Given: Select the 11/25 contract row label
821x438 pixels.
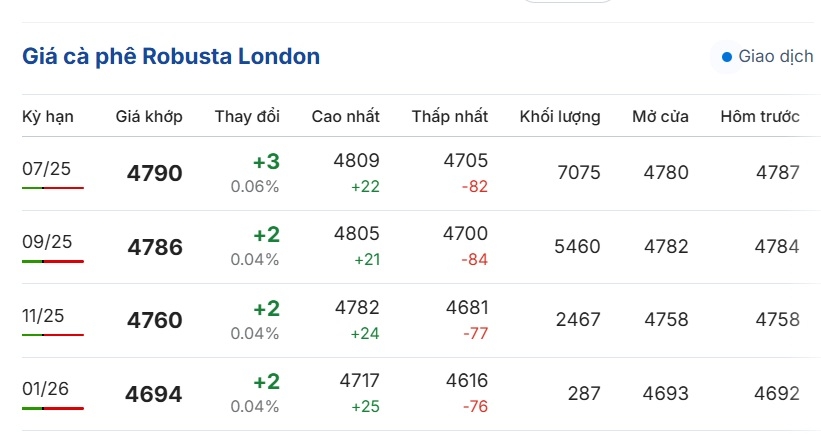Looking at the screenshot, I should click(x=43, y=316).
